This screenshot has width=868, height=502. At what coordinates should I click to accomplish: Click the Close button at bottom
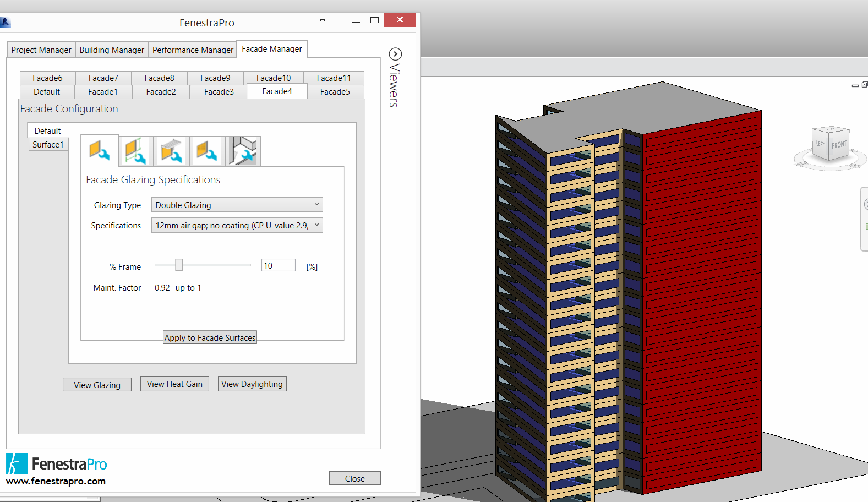[355, 478]
